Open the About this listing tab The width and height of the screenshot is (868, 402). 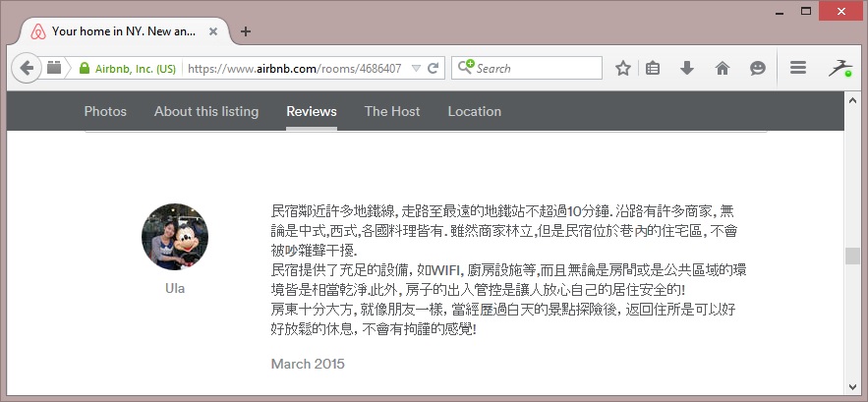(x=206, y=111)
